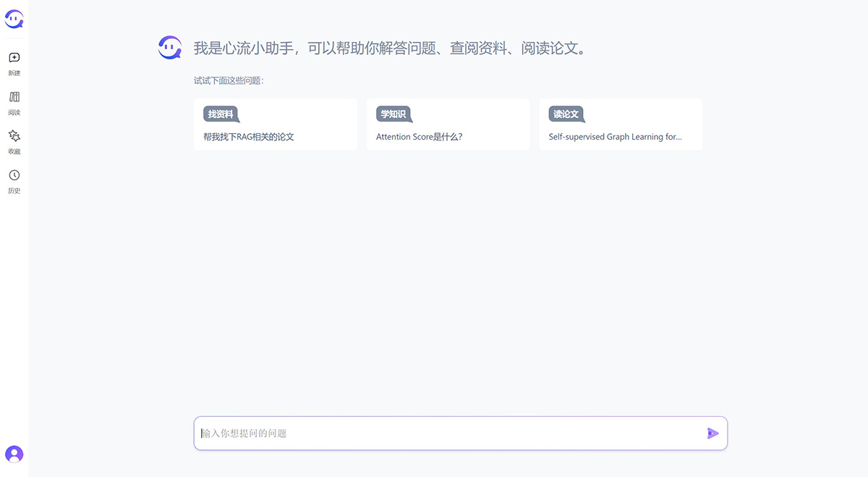The width and height of the screenshot is (868, 477).
Task: Open a new chat via 新建 icon
Action: [x=14, y=58]
